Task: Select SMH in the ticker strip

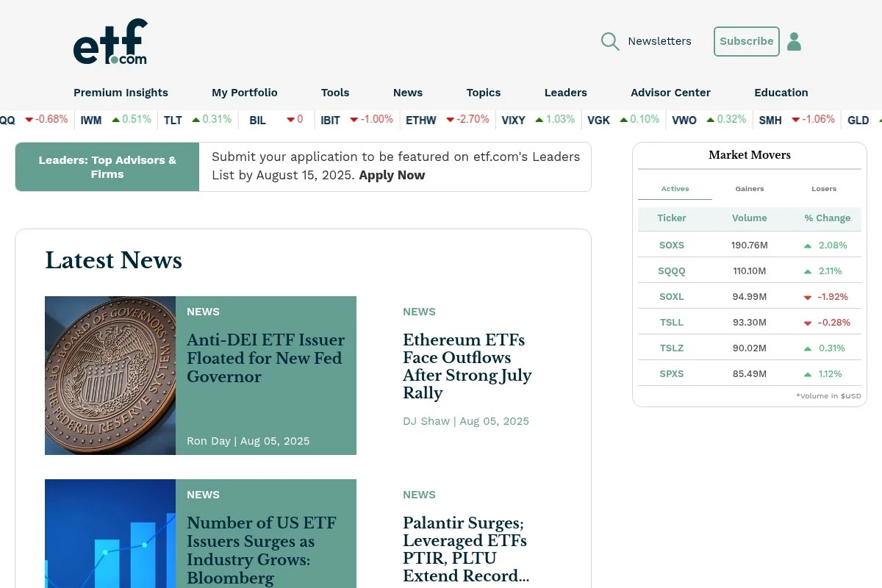Action: point(770,120)
